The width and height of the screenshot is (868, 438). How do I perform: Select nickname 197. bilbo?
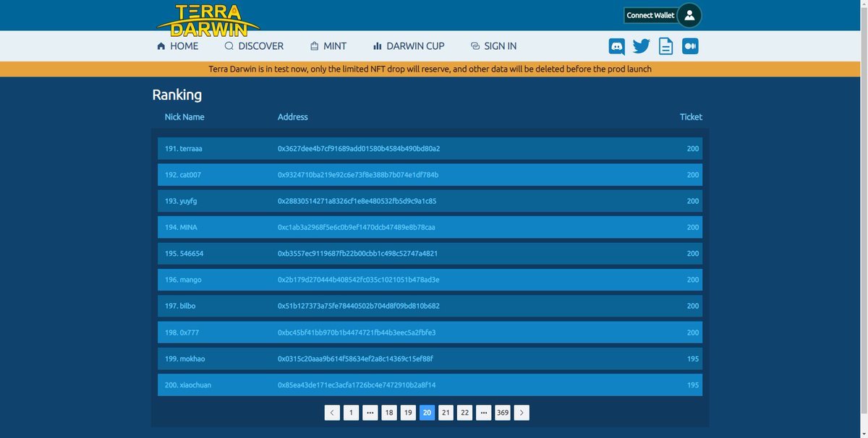point(180,306)
